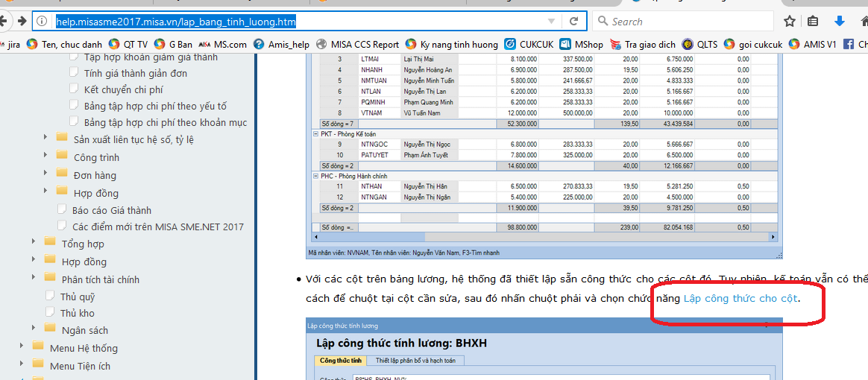Open the Tra giao dich bookmark

tap(643, 44)
